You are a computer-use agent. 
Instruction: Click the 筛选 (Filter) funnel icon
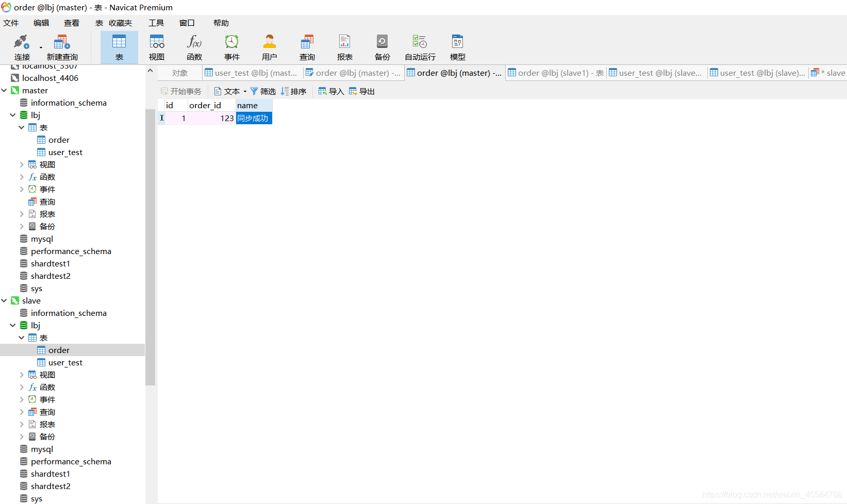(254, 91)
